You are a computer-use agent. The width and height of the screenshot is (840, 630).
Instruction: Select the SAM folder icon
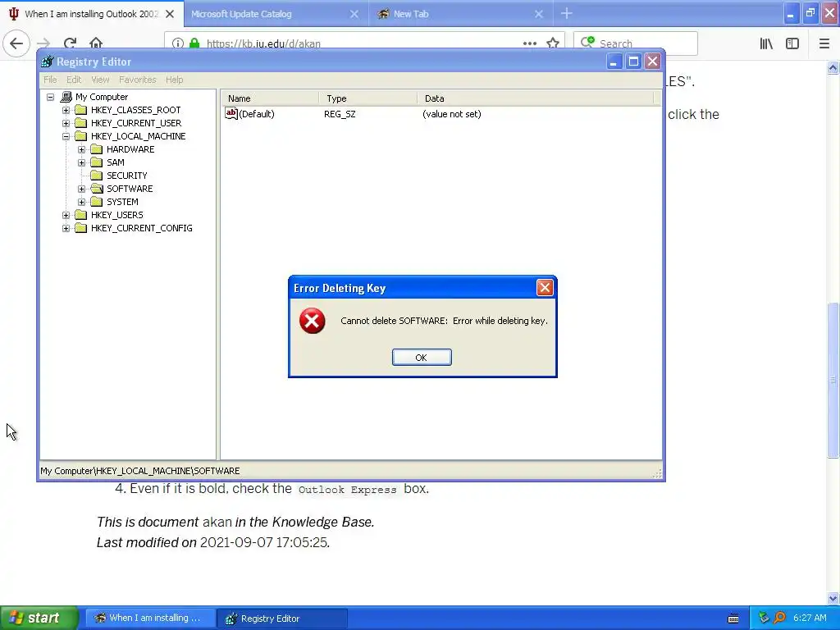click(x=97, y=162)
